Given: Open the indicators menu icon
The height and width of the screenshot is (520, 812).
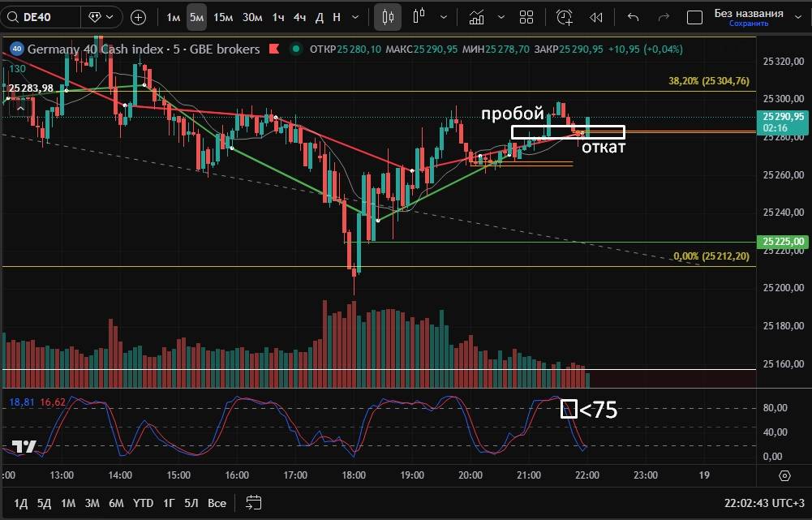Looking at the screenshot, I should tap(478, 17).
